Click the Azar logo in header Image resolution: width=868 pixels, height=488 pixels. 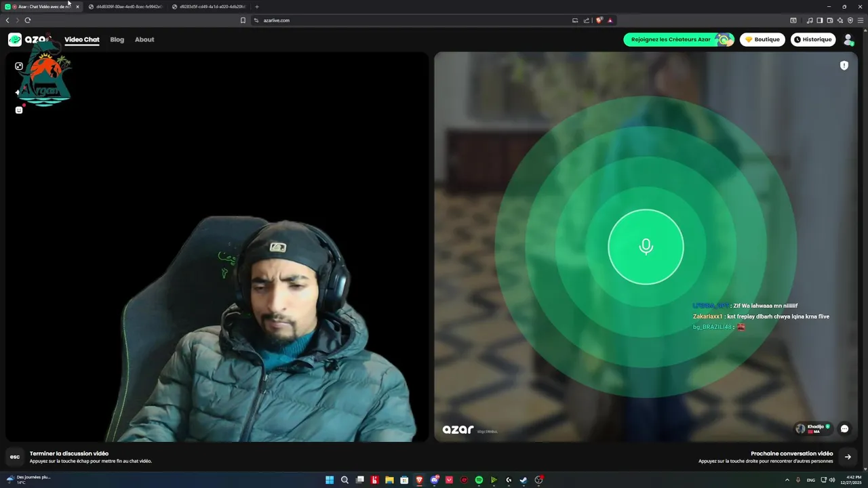coord(29,39)
